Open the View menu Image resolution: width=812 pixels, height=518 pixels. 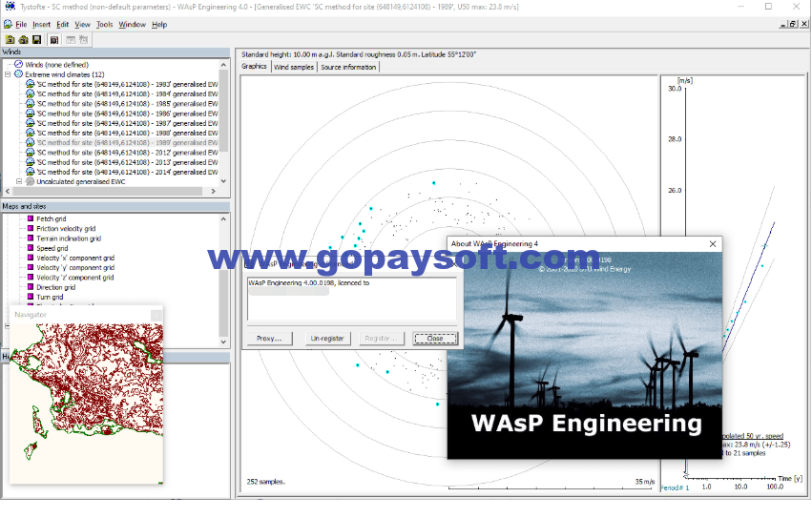click(x=82, y=25)
